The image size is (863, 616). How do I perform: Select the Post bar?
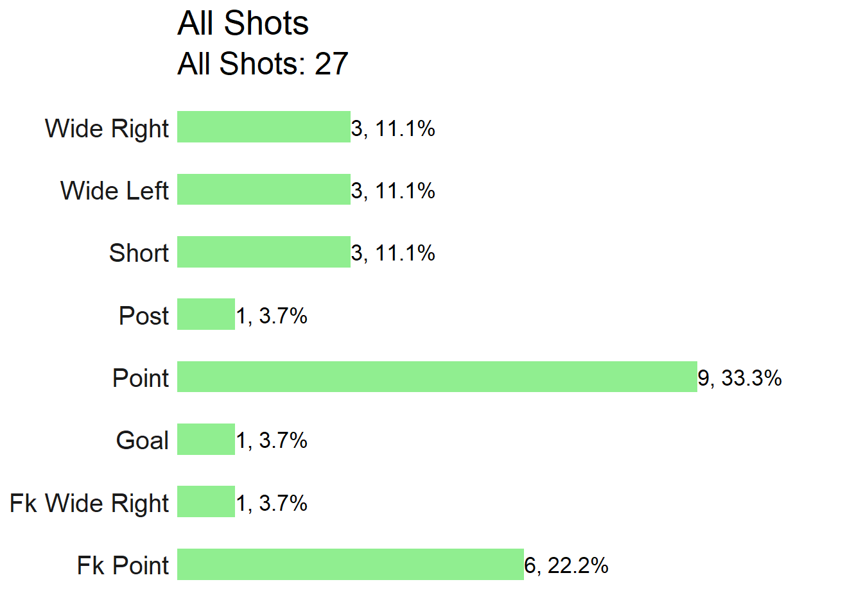(x=206, y=314)
